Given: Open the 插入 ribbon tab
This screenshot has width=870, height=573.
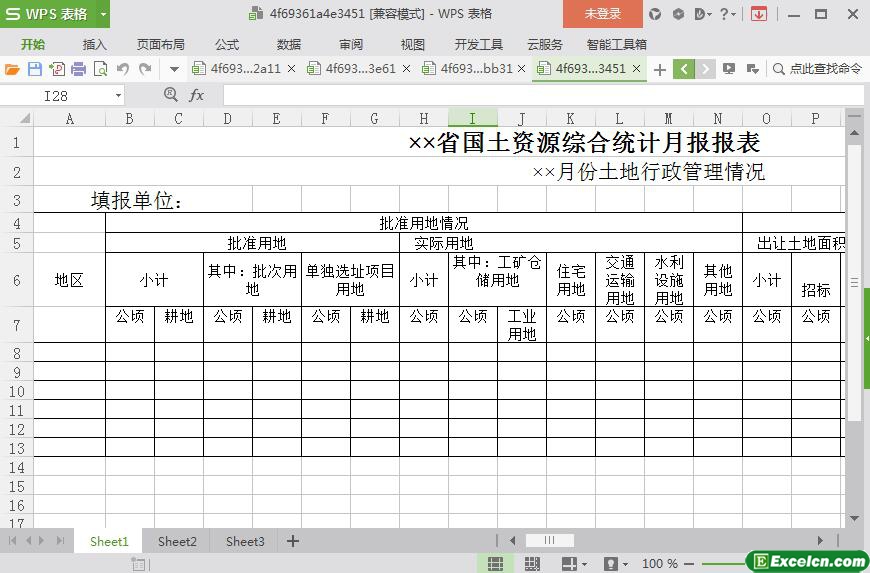Looking at the screenshot, I should pyautogui.click(x=94, y=44).
